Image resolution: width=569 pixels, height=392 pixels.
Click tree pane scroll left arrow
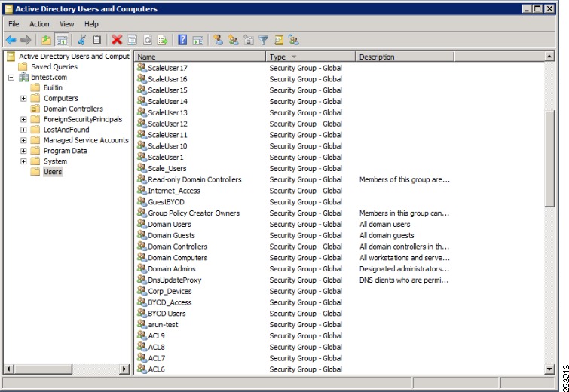9,369
